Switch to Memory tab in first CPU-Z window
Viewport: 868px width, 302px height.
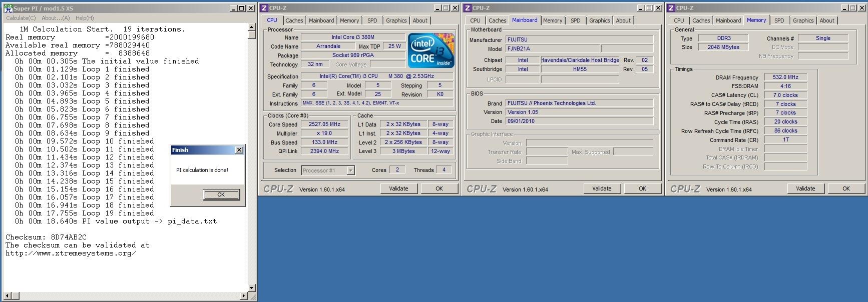tap(349, 20)
